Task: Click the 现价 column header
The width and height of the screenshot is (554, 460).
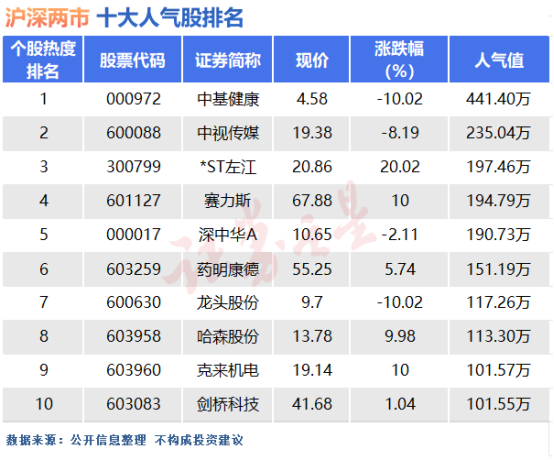Action: tap(312, 59)
